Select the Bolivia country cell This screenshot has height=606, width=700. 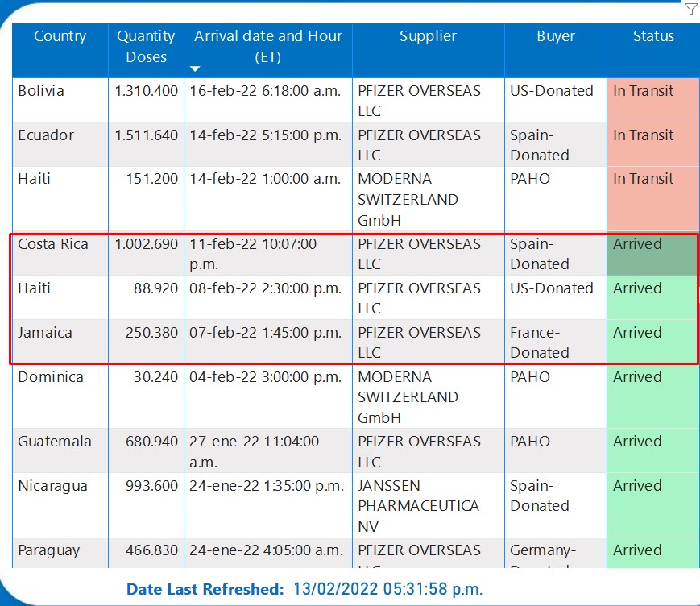coord(41,91)
